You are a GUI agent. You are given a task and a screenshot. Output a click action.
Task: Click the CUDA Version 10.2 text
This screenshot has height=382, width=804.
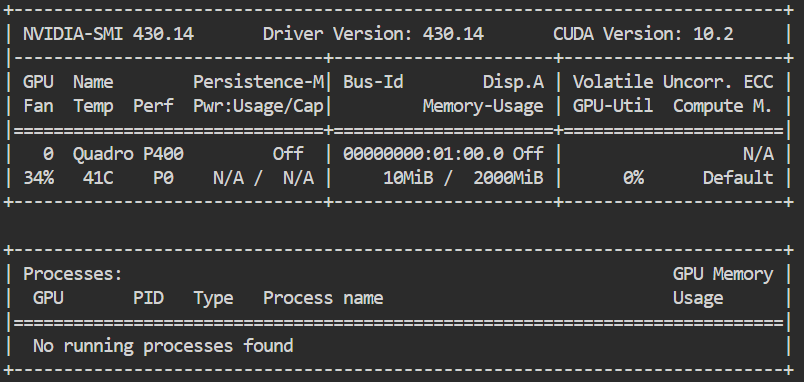pos(643,34)
